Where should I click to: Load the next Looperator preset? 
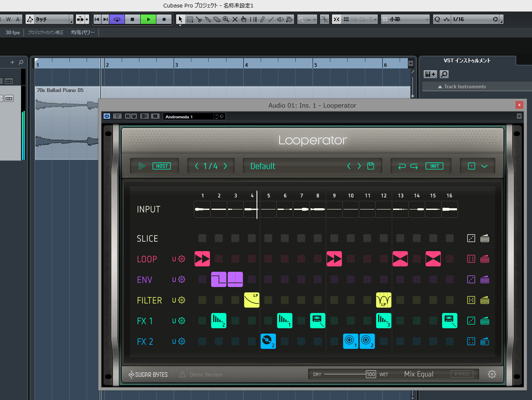359,166
